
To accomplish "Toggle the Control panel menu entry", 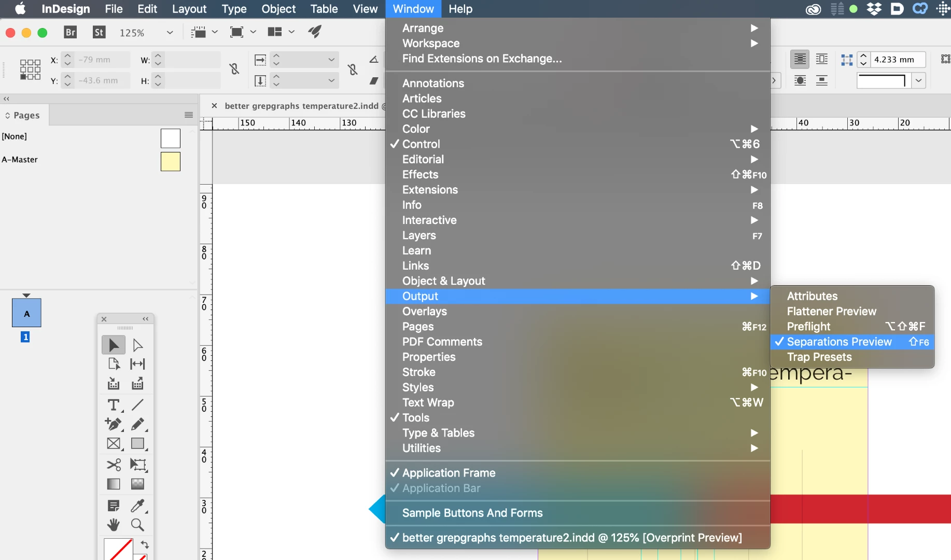I will coord(578,144).
